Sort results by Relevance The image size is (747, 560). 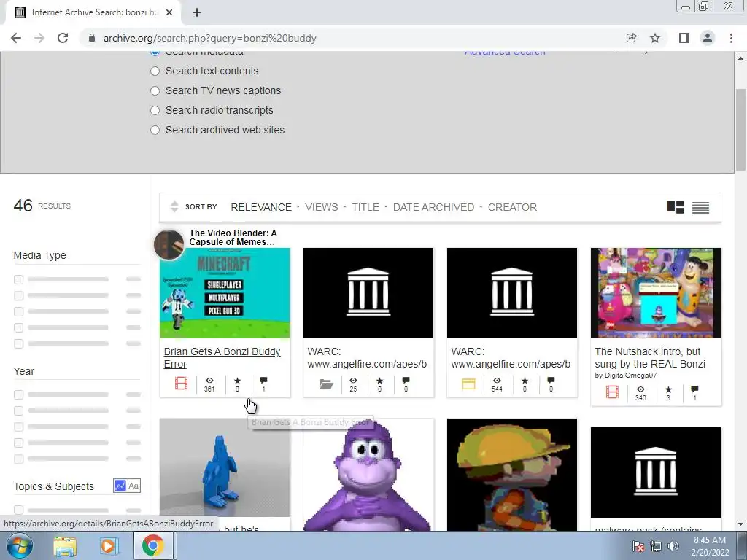click(x=261, y=207)
